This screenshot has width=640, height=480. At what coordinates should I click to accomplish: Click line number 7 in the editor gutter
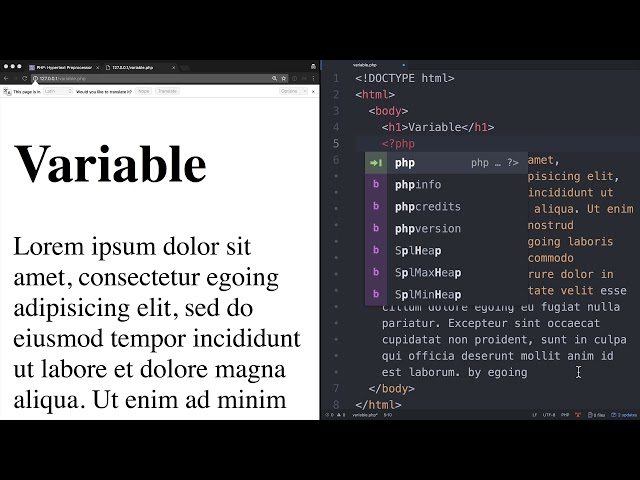[336, 389]
